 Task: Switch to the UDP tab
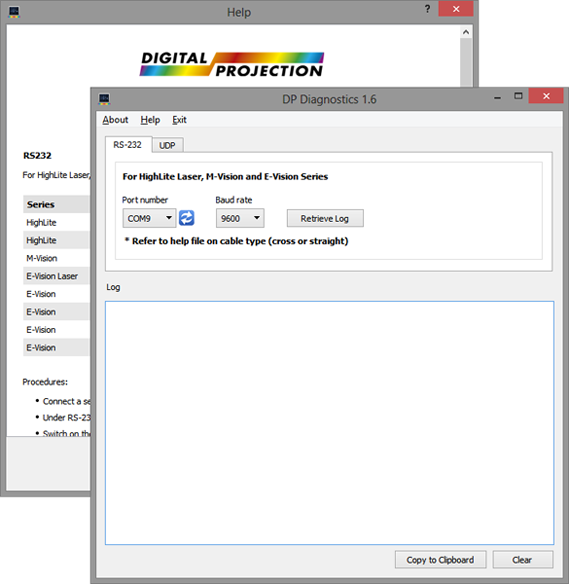tap(167, 146)
